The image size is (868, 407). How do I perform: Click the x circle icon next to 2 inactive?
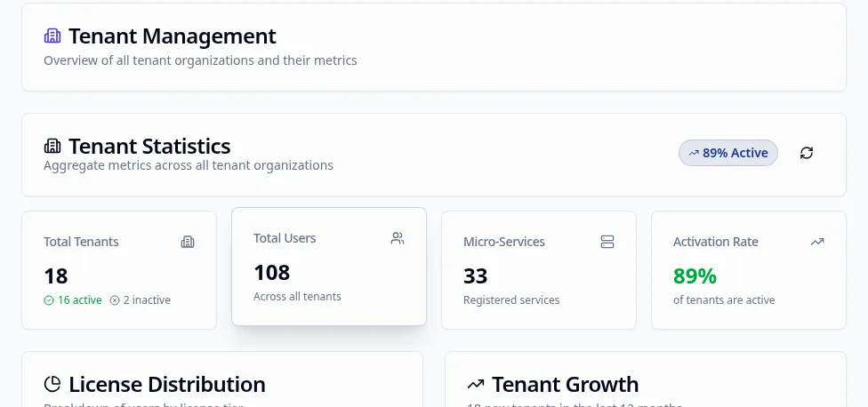(115, 300)
